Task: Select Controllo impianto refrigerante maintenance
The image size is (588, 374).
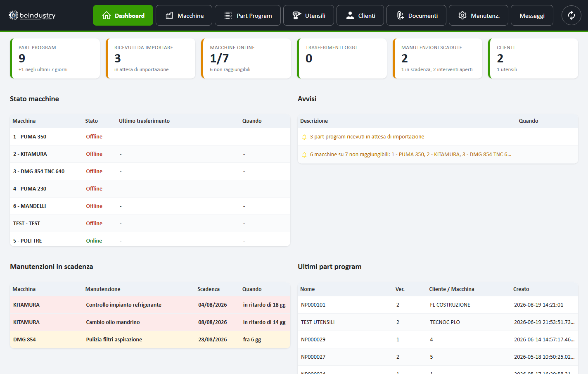Action: tap(150, 305)
